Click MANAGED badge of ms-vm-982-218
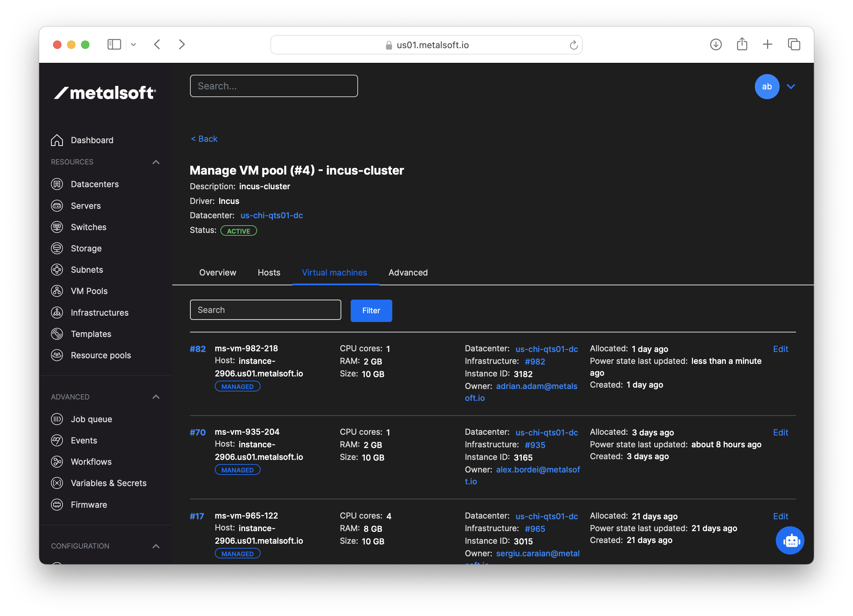Viewport: 853px width, 616px height. point(237,386)
